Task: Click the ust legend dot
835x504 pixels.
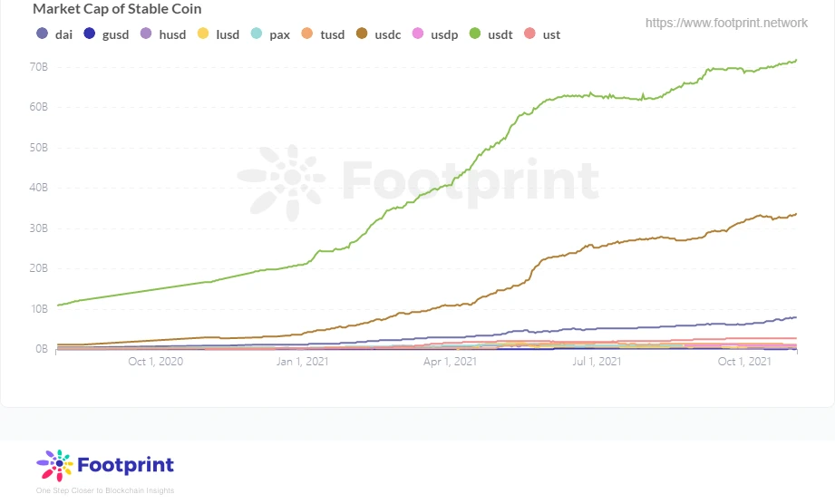Action: [529, 34]
